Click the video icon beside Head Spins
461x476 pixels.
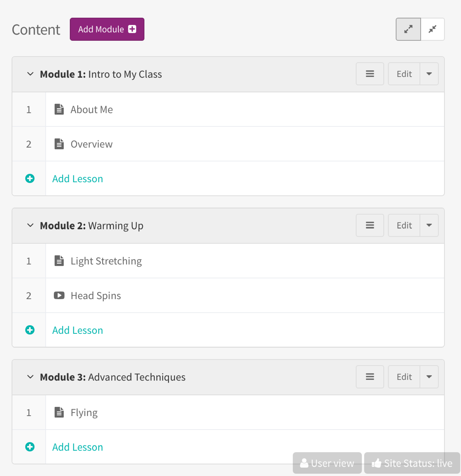point(59,295)
